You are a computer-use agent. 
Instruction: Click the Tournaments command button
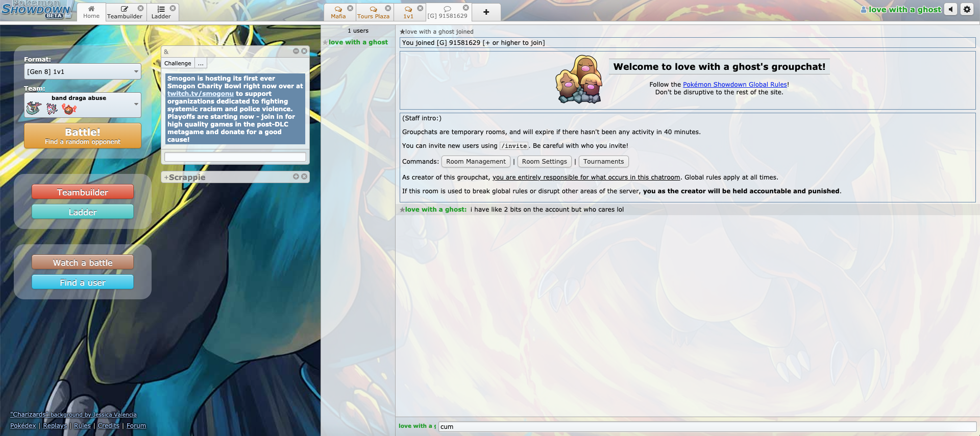603,162
